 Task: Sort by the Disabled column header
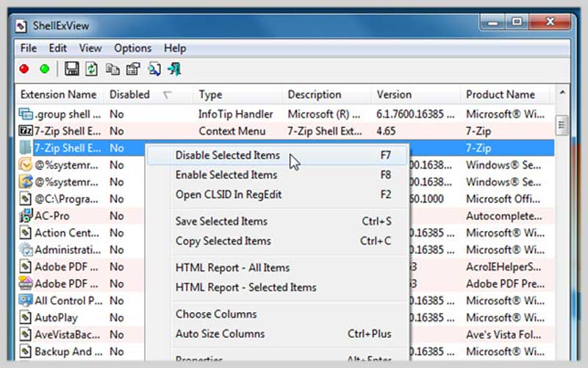pos(148,95)
